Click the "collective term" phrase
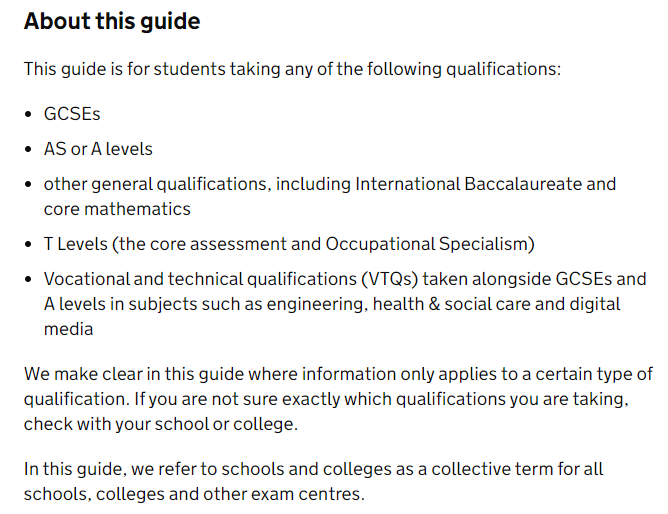 (x=453, y=468)
